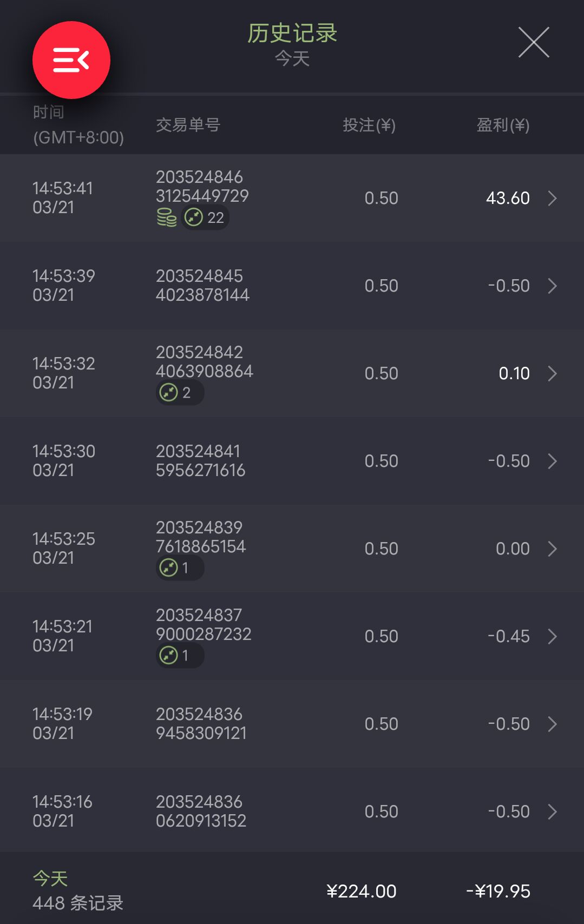Expand the 14:53:39 record chevron
This screenshot has width=584, height=924.
pyautogui.click(x=552, y=286)
